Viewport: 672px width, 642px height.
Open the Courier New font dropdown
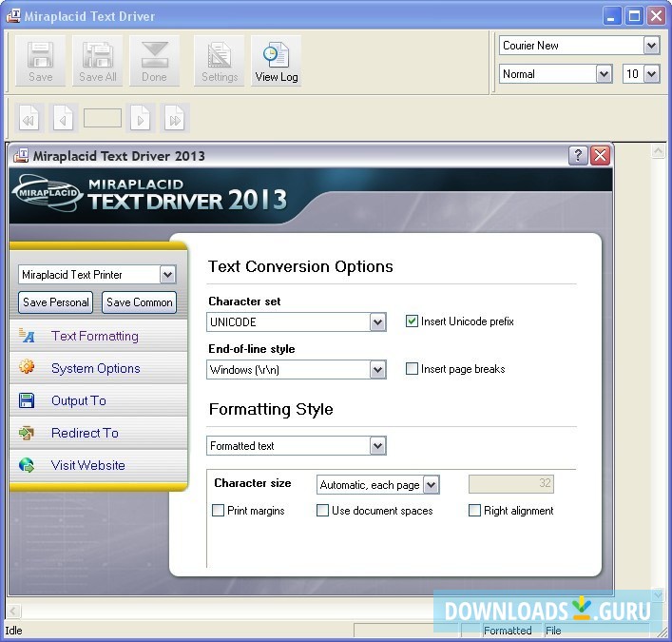[651, 45]
